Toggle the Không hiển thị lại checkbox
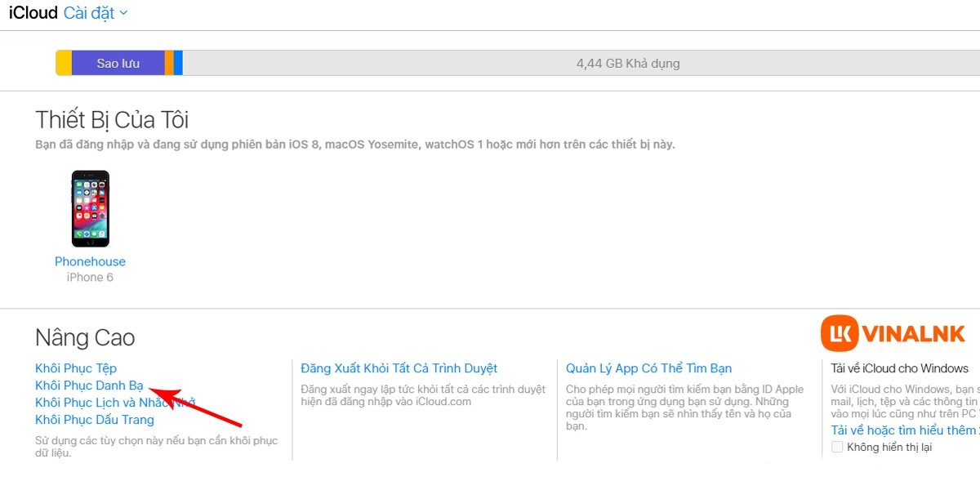980x490 pixels. [x=837, y=447]
